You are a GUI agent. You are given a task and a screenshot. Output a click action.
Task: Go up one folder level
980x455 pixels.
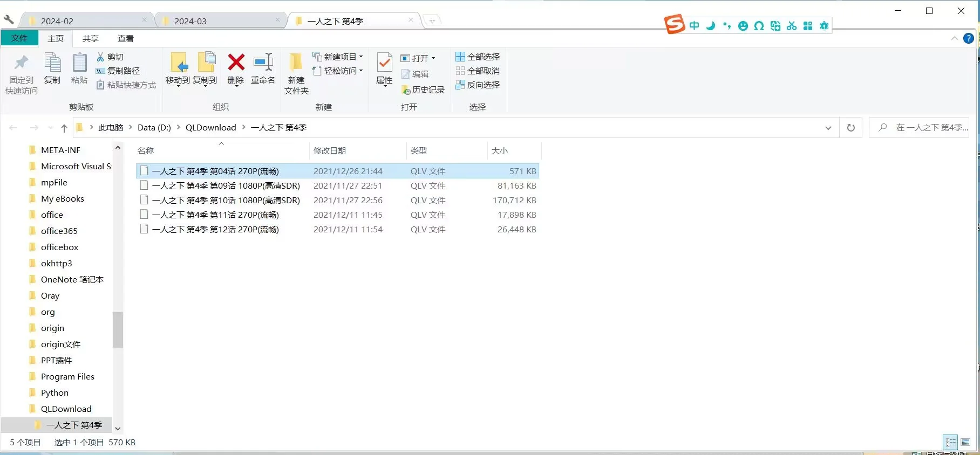click(64, 128)
